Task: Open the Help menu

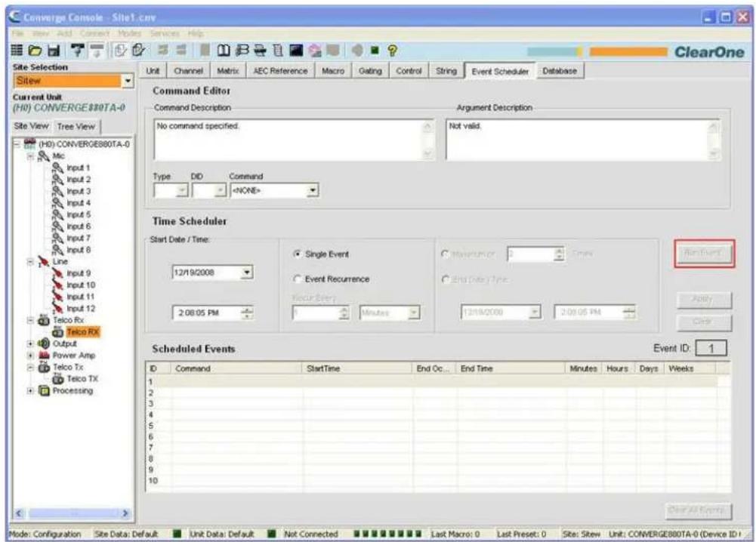Action: [x=196, y=34]
